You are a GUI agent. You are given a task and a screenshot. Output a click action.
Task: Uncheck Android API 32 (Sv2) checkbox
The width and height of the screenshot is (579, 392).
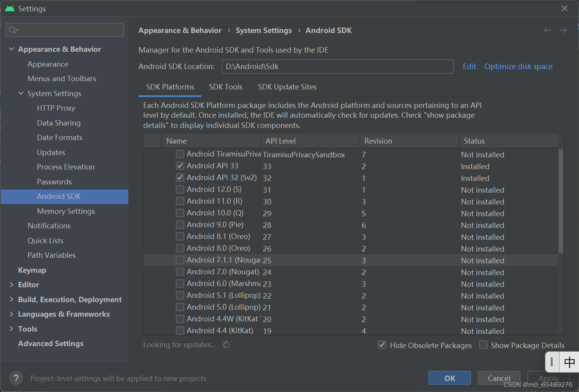pos(180,177)
